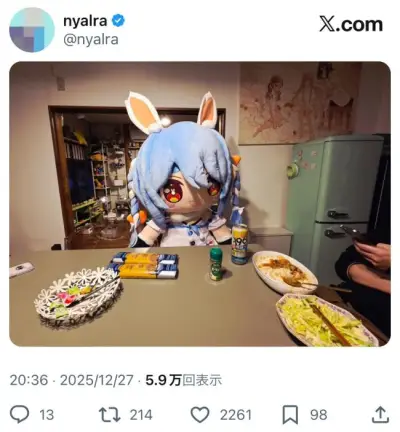Open the nyalra display name
This screenshot has height=432, width=400.
coord(85,21)
